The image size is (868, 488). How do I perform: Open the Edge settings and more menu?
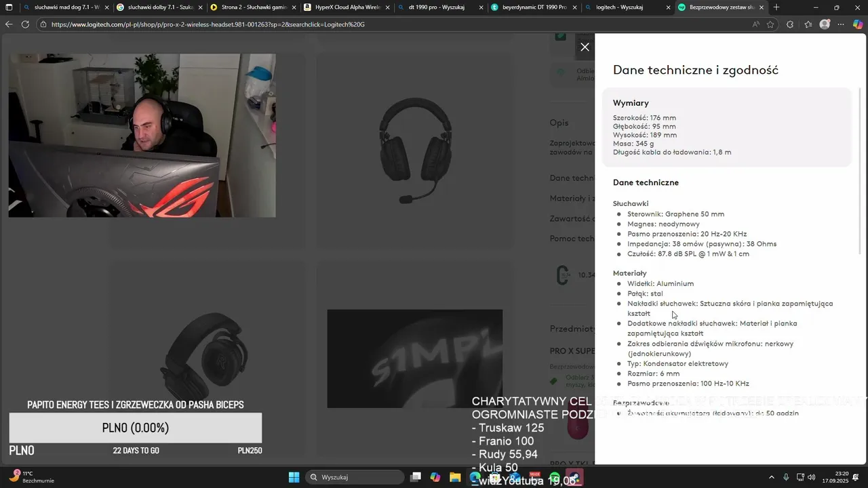click(x=841, y=24)
